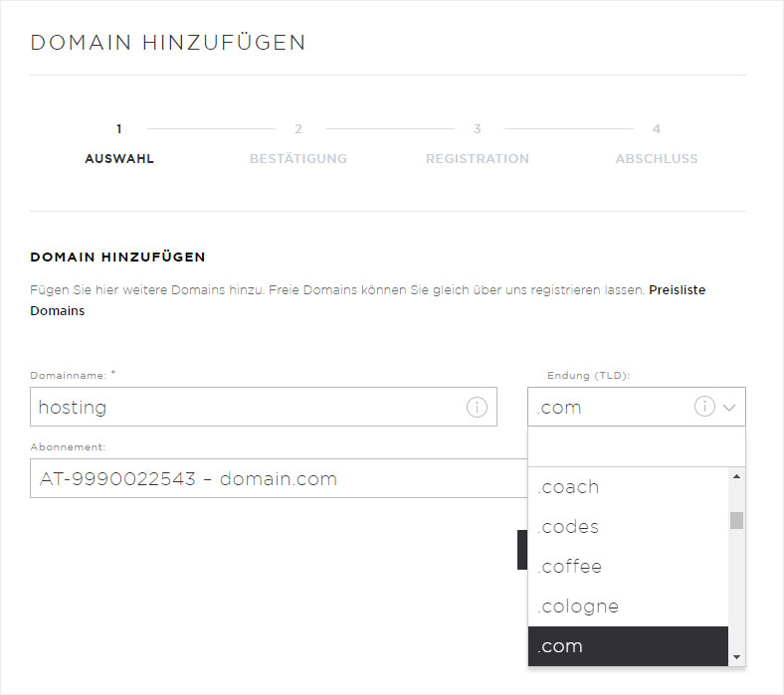Image resolution: width=784 pixels, height=695 pixels.
Task: Choose the .cologne TLD option
Action: click(628, 607)
